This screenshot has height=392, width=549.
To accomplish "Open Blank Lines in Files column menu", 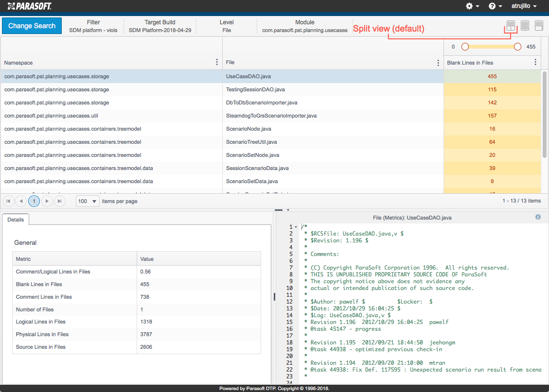I will [535, 62].
